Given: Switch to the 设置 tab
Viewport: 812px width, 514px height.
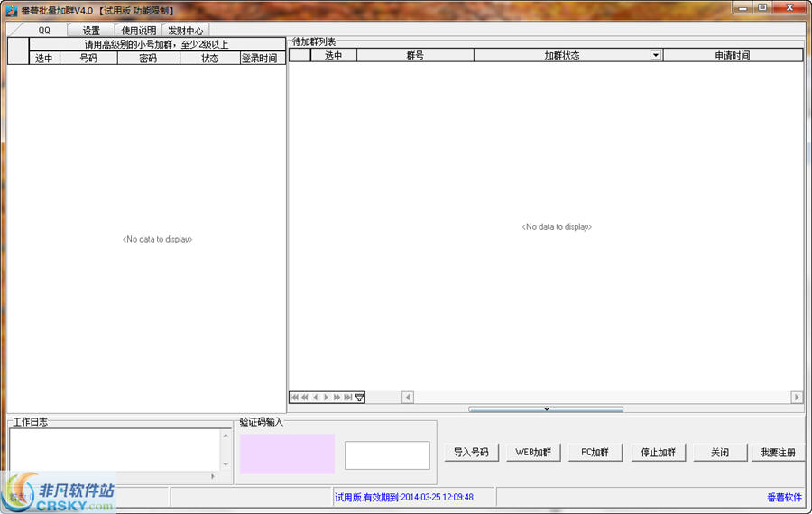Looking at the screenshot, I should pyautogui.click(x=92, y=31).
